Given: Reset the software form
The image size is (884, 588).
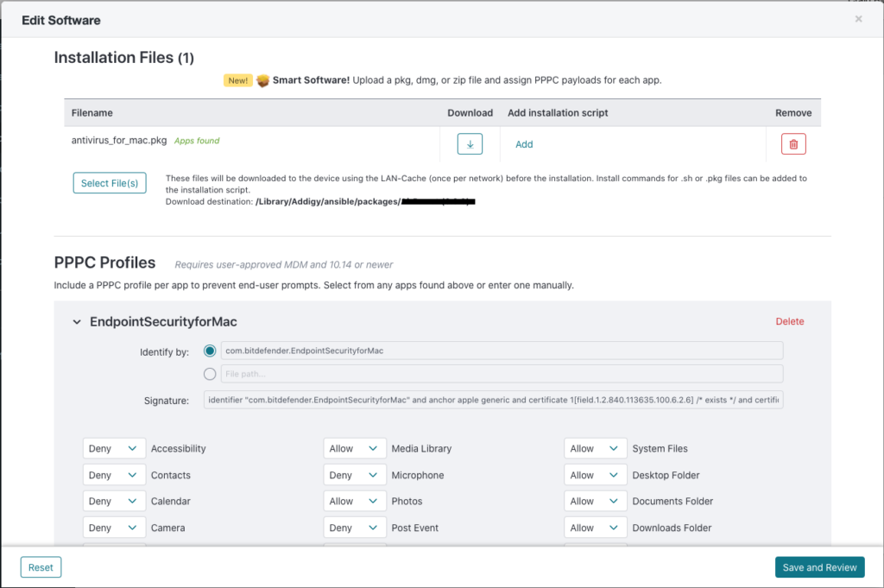Looking at the screenshot, I should (41, 567).
